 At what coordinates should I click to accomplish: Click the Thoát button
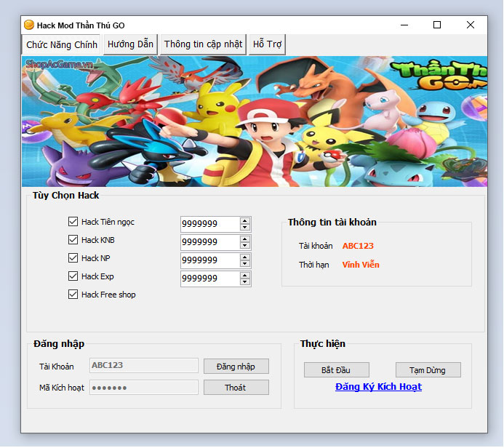click(x=236, y=388)
